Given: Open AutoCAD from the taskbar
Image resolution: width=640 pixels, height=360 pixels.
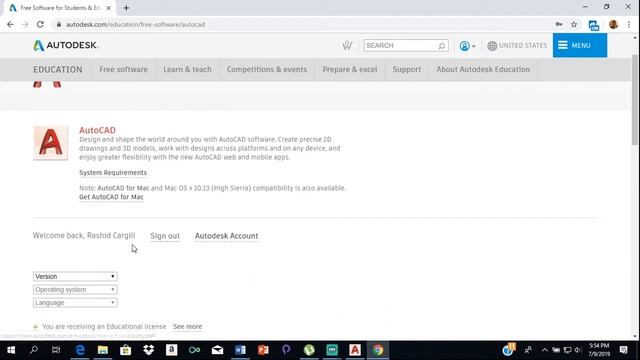Looking at the screenshot, I should pyautogui.click(x=355, y=350).
